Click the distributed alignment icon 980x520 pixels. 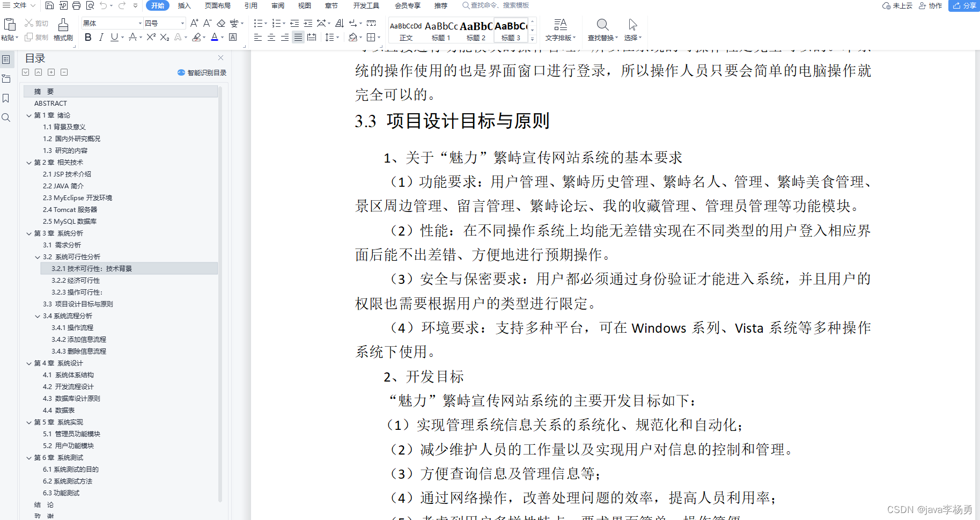tap(311, 37)
